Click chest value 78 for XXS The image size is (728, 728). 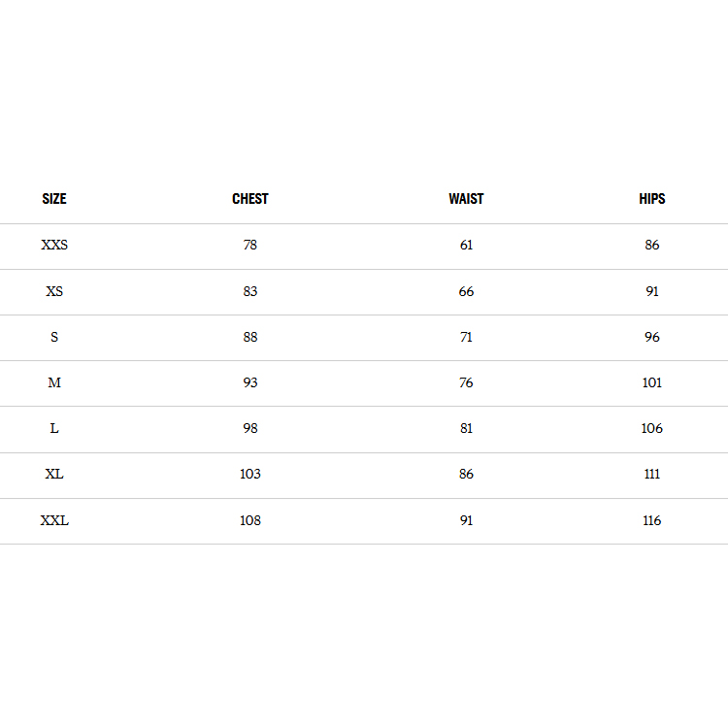(250, 246)
